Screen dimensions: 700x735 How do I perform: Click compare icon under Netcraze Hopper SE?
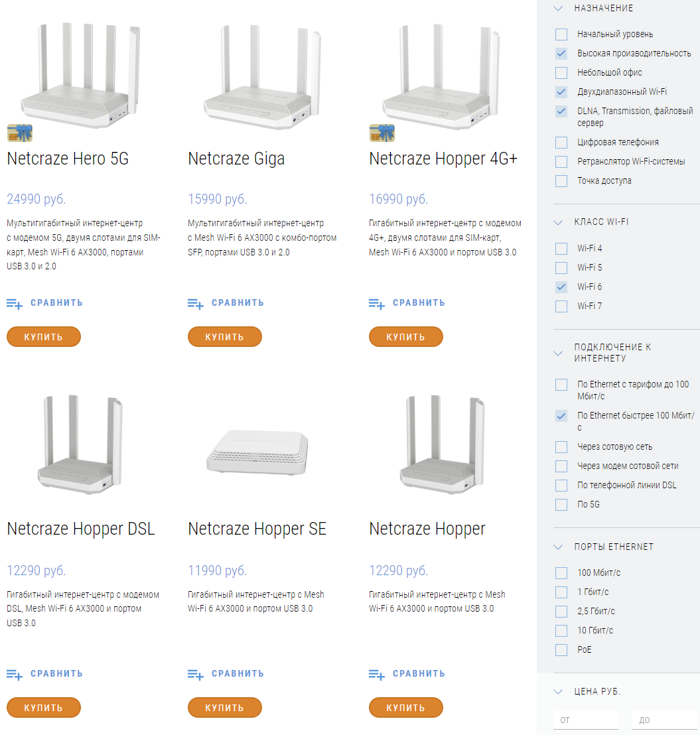(196, 675)
